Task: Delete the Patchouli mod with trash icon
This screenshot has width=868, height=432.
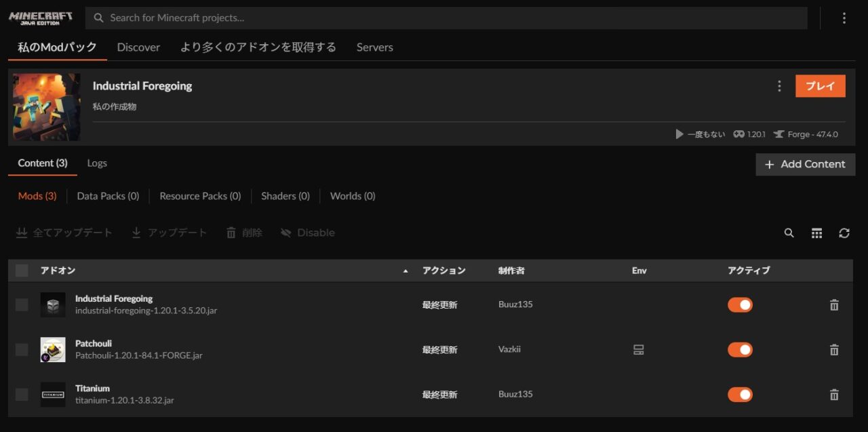Action: pos(834,350)
